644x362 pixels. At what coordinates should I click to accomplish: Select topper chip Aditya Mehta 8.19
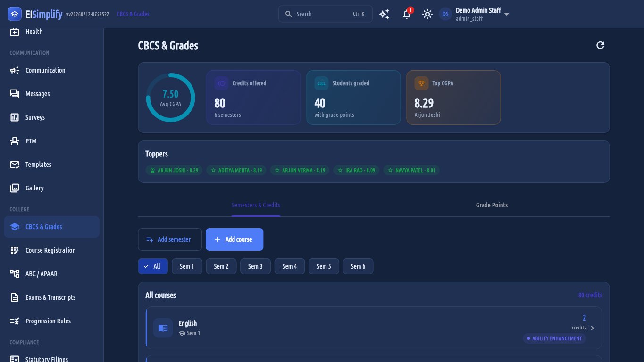point(236,170)
